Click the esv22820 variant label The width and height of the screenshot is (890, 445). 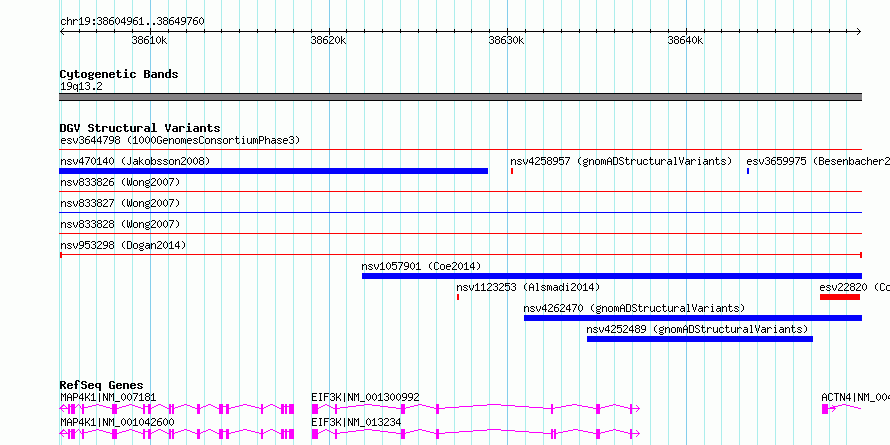coord(854,287)
